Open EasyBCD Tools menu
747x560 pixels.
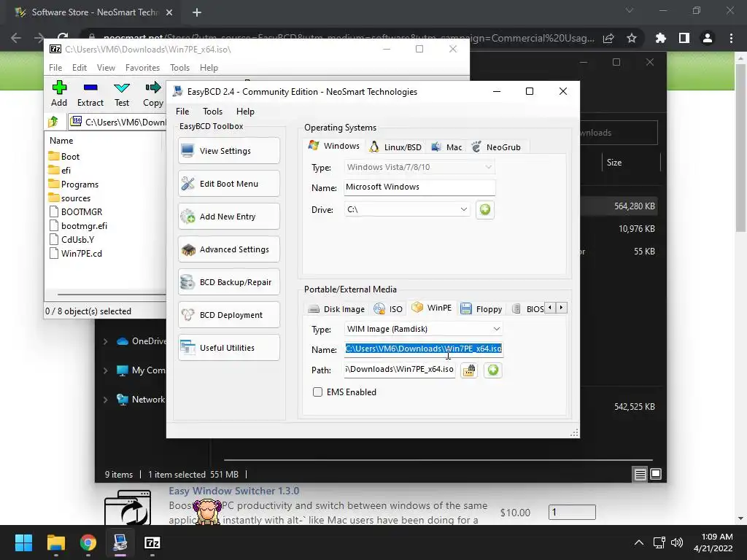212,112
